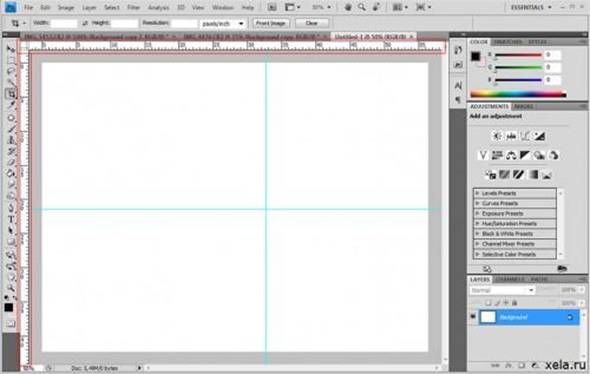Add a Threshold adjustment
This screenshot has height=374, width=590.
click(519, 175)
